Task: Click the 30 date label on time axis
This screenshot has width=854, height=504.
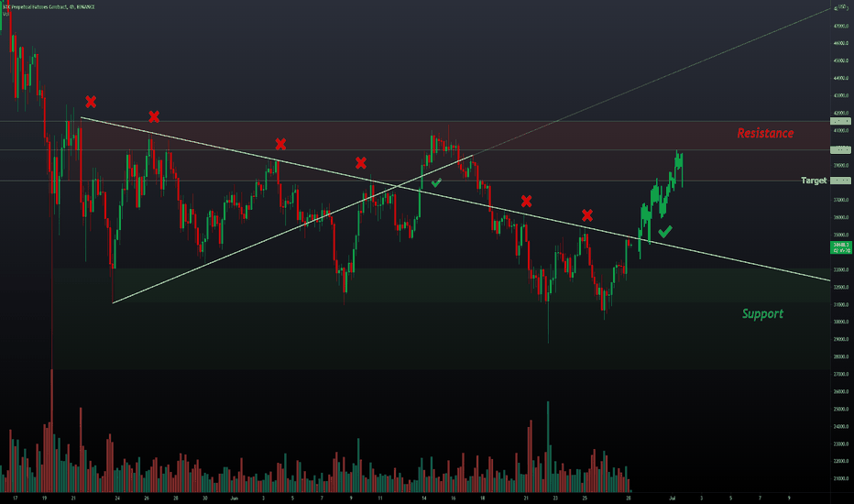Action: point(204,498)
